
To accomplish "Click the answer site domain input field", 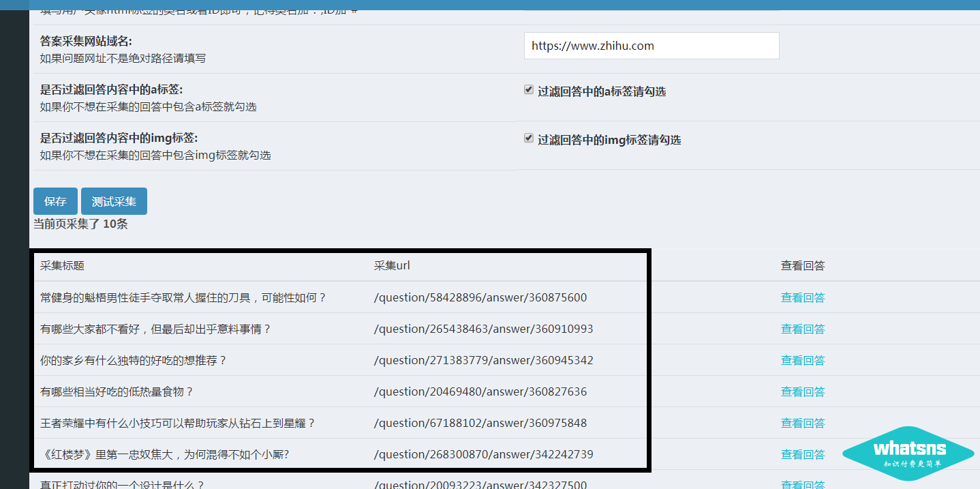I will [651, 46].
